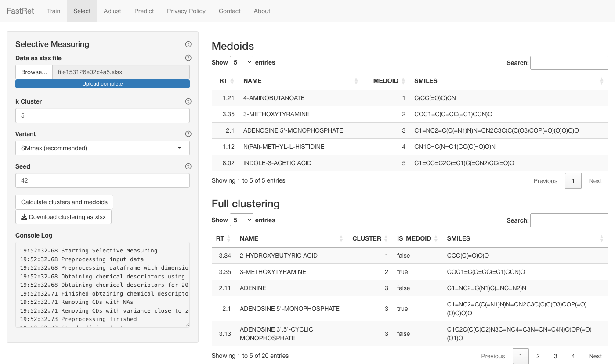Go to Full clustering page 4

(573, 356)
